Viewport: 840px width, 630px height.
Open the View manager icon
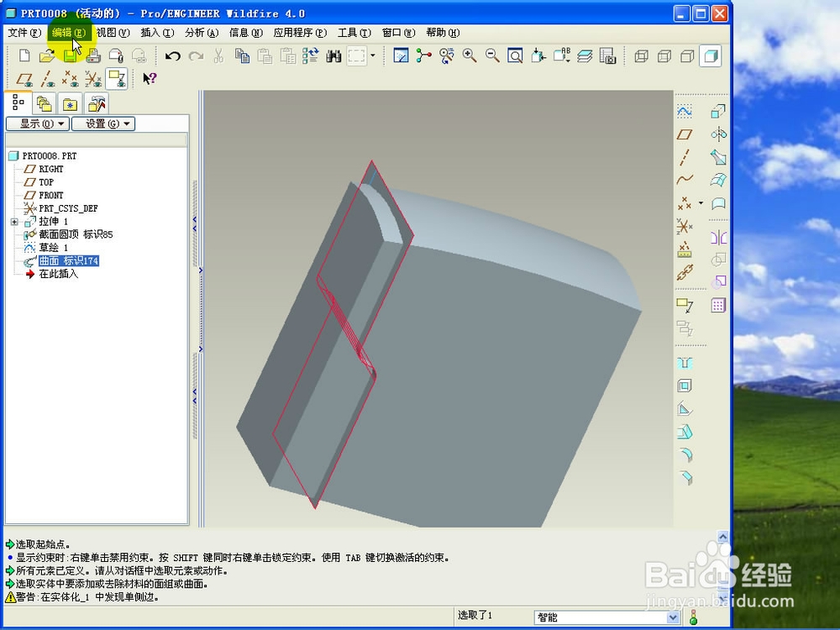(607, 55)
